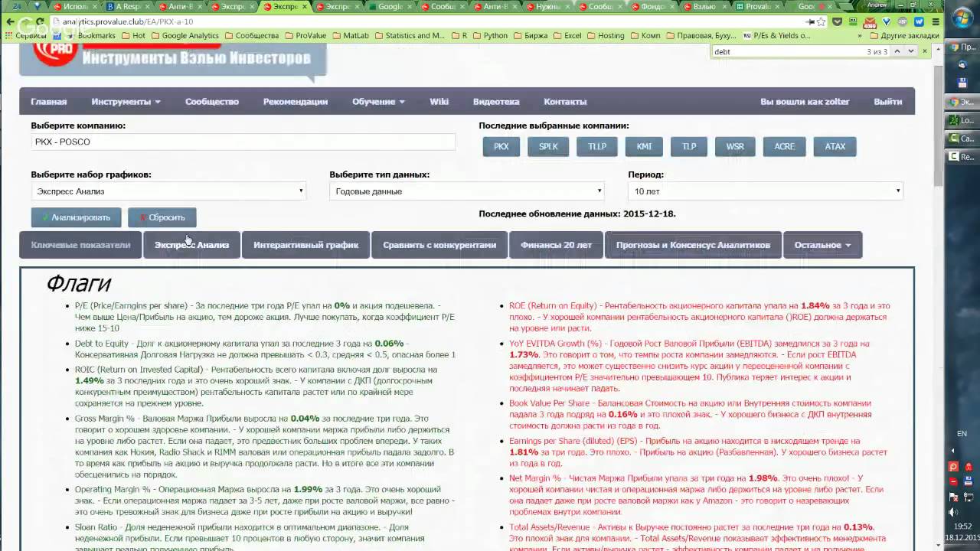
Task: Click the floppy disk taskbar icon
Action: tap(962, 83)
